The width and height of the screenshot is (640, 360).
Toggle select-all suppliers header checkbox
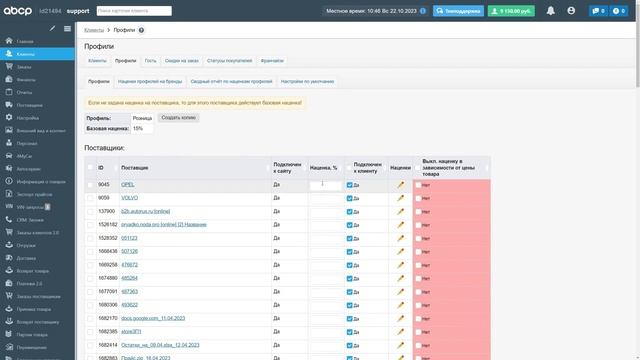[x=90, y=167]
